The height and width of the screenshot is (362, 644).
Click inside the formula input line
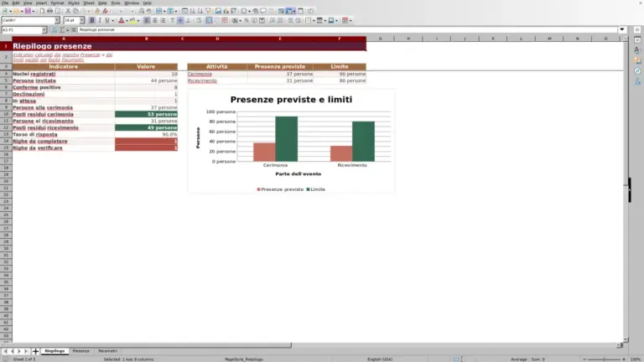[347, 29]
